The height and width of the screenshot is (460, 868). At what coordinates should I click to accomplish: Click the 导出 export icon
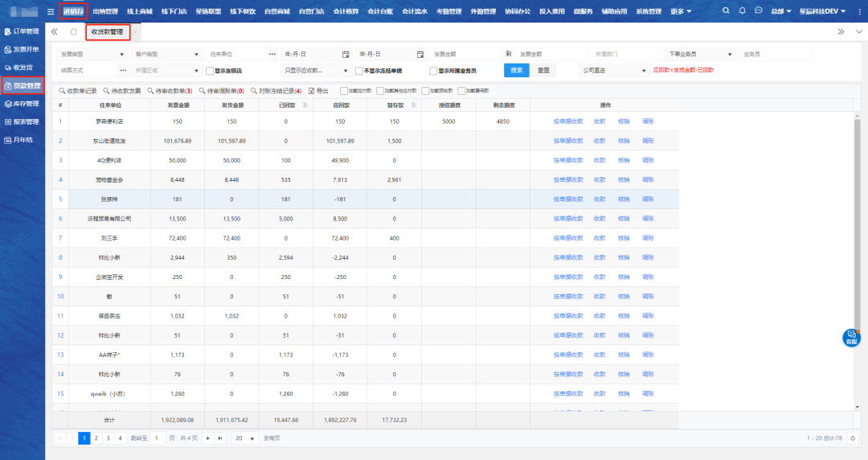click(311, 91)
